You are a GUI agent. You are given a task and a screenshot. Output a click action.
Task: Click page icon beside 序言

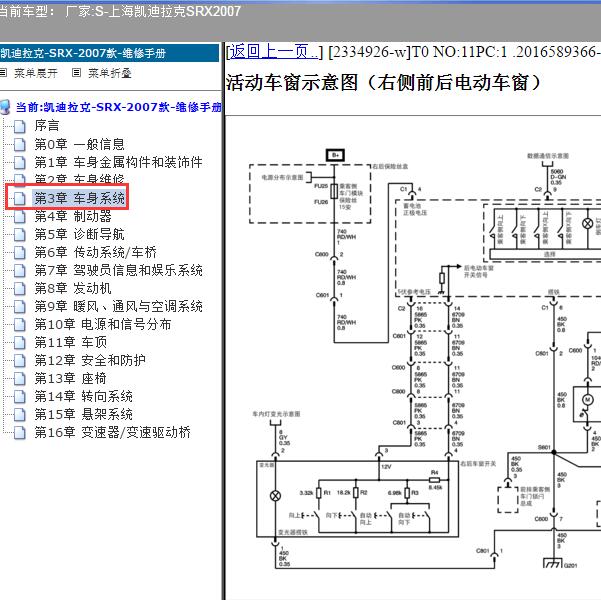[x=20, y=126]
